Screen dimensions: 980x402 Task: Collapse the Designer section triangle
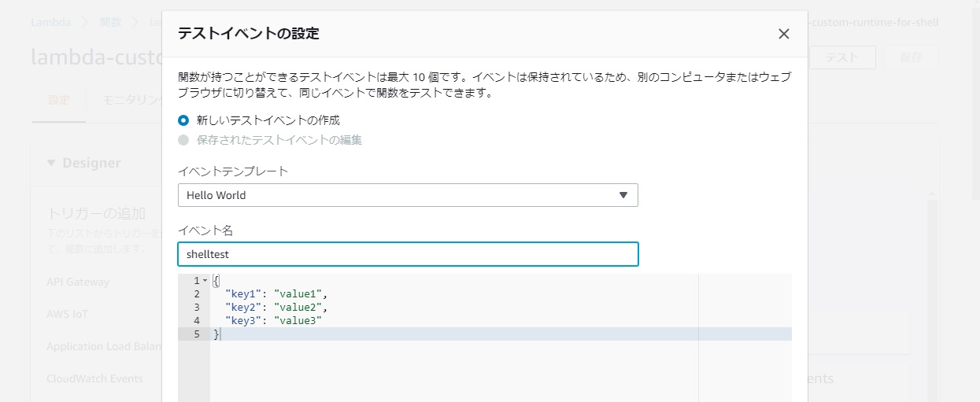click(51, 163)
